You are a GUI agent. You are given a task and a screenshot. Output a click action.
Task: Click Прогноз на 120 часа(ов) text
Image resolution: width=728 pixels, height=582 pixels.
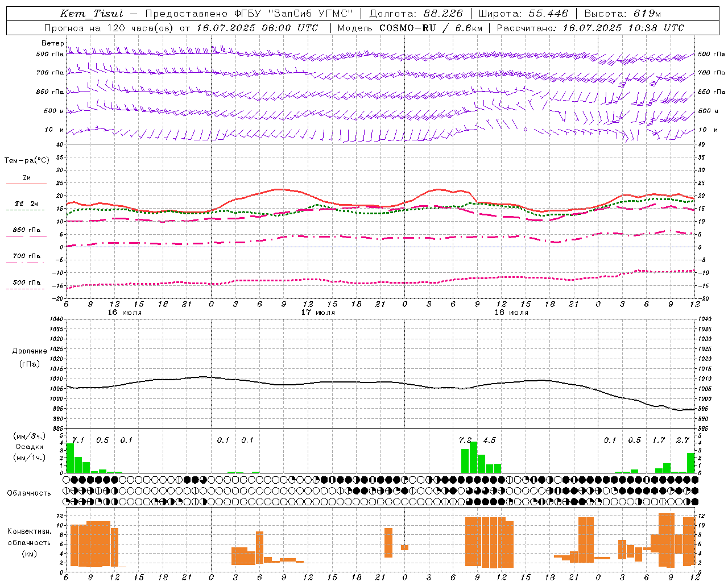(110, 28)
